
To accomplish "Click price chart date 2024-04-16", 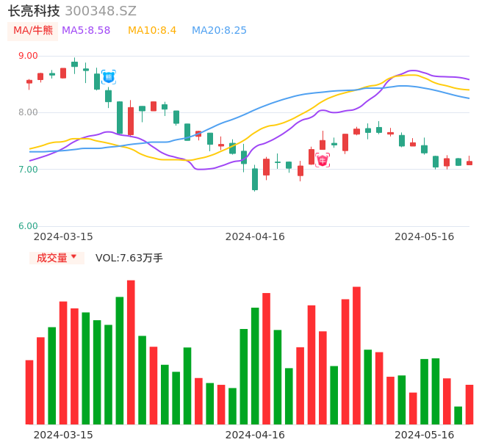I will (255, 236).
